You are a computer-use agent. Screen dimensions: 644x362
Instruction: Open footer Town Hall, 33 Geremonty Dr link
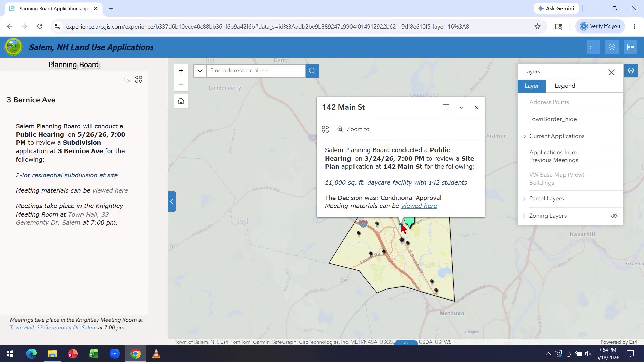[53, 328]
